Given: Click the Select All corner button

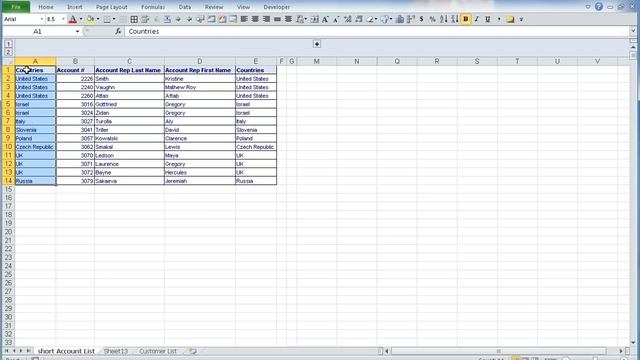Looking at the screenshot, I should click(x=8, y=61).
